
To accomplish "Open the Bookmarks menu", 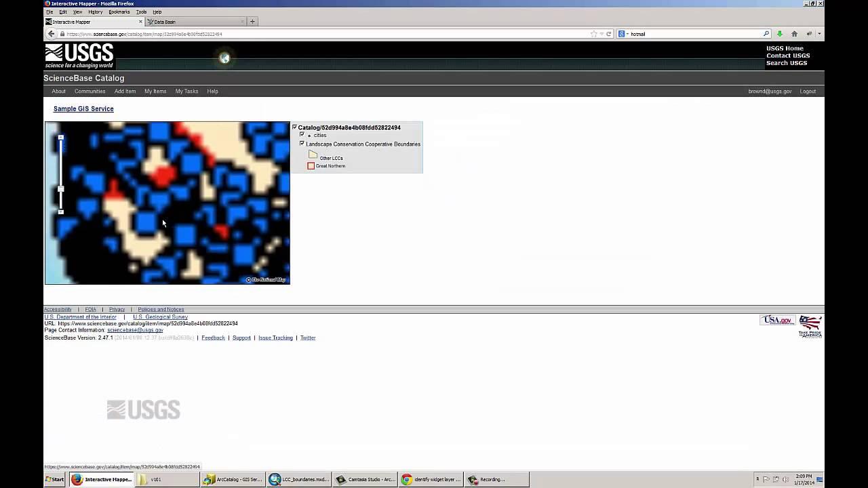I will click(119, 12).
